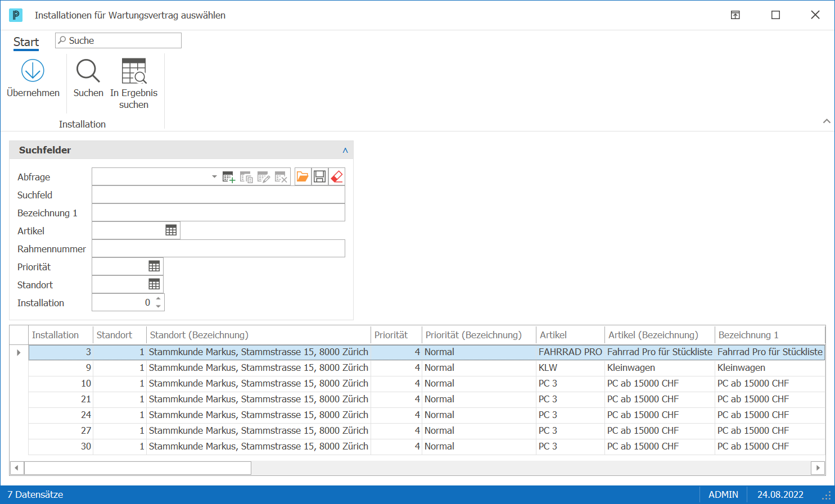Open the Abfrage dropdown list

(214, 176)
